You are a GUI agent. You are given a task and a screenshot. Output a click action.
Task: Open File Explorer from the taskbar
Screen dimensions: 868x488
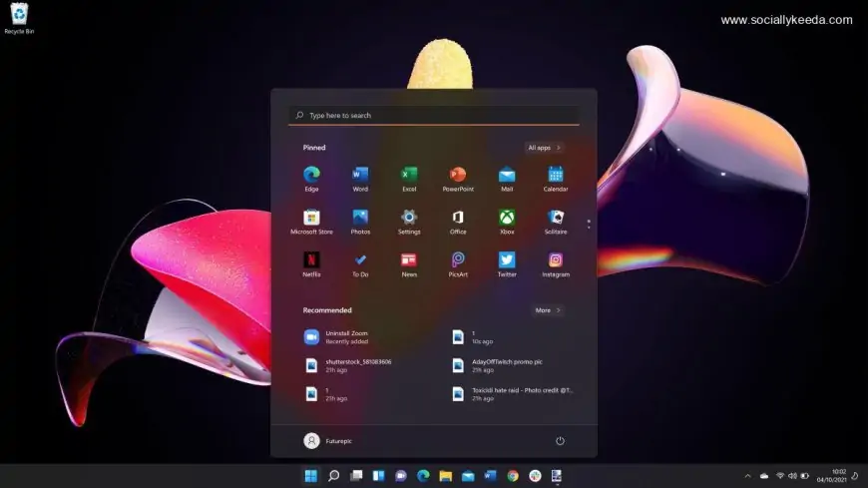[446, 476]
